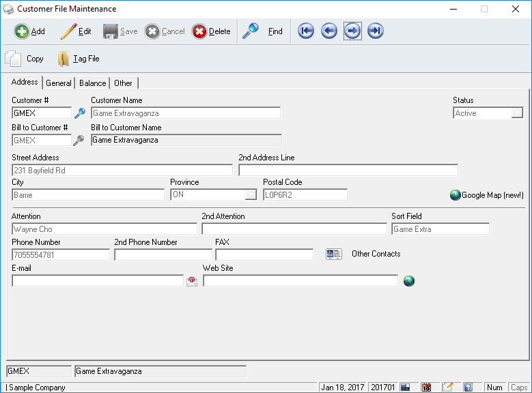Go to the previous record arrow
The width and height of the screenshot is (532, 393).
(329, 31)
